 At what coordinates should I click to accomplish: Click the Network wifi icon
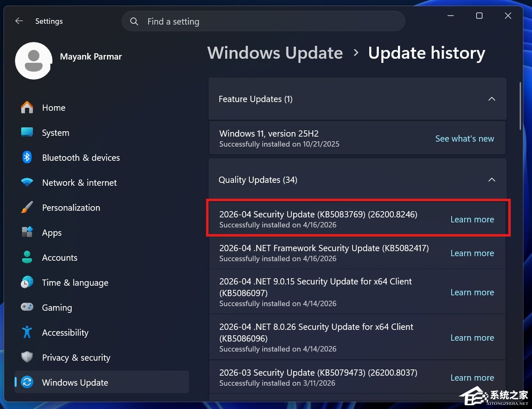click(x=27, y=182)
